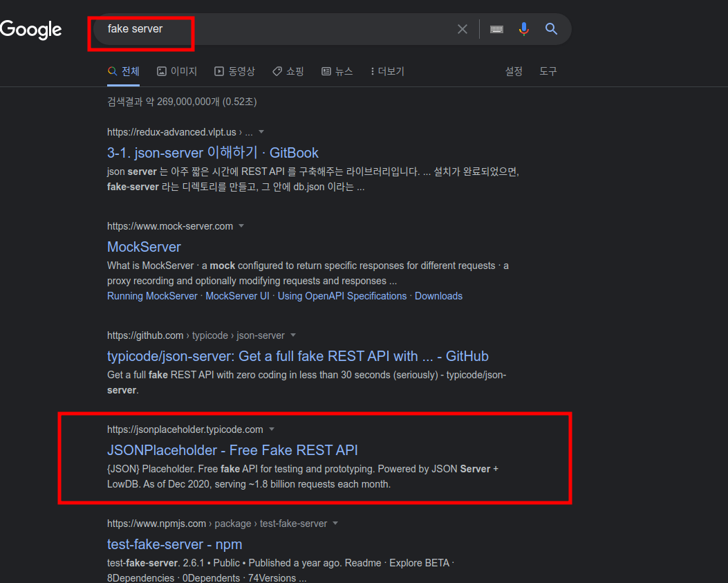This screenshot has width=728, height=583.
Task: Click the npmjs.com › package › test-fake-server breadcrumb
Action: [x=217, y=524]
